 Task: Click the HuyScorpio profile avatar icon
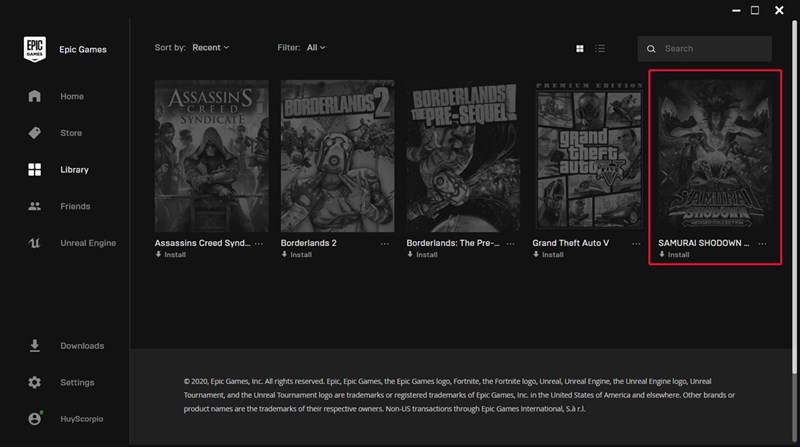[x=35, y=419]
